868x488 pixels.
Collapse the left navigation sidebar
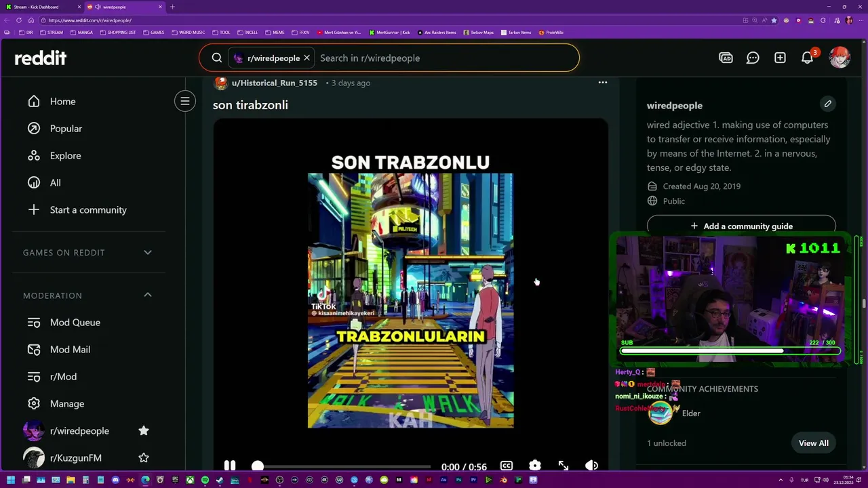click(184, 102)
